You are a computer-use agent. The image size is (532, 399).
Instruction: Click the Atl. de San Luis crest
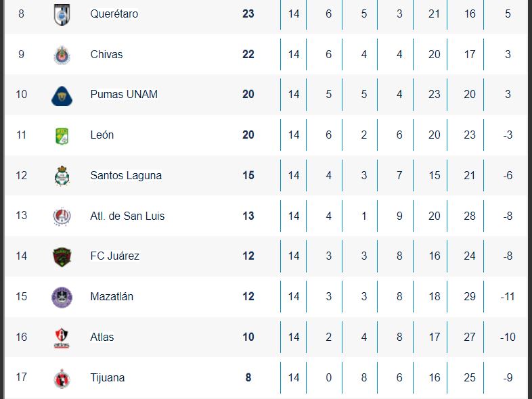(x=62, y=216)
